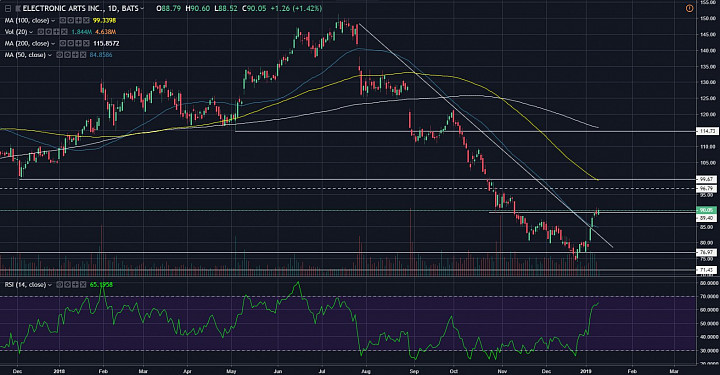The width and height of the screenshot is (720, 375).
Task: Click the Vol (20) indicator label
Action: point(16,32)
